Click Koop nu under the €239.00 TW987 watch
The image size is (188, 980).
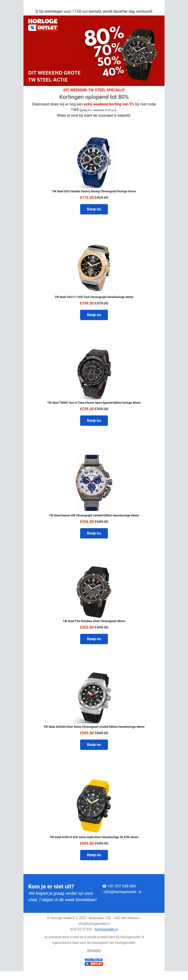pyautogui.click(x=94, y=421)
